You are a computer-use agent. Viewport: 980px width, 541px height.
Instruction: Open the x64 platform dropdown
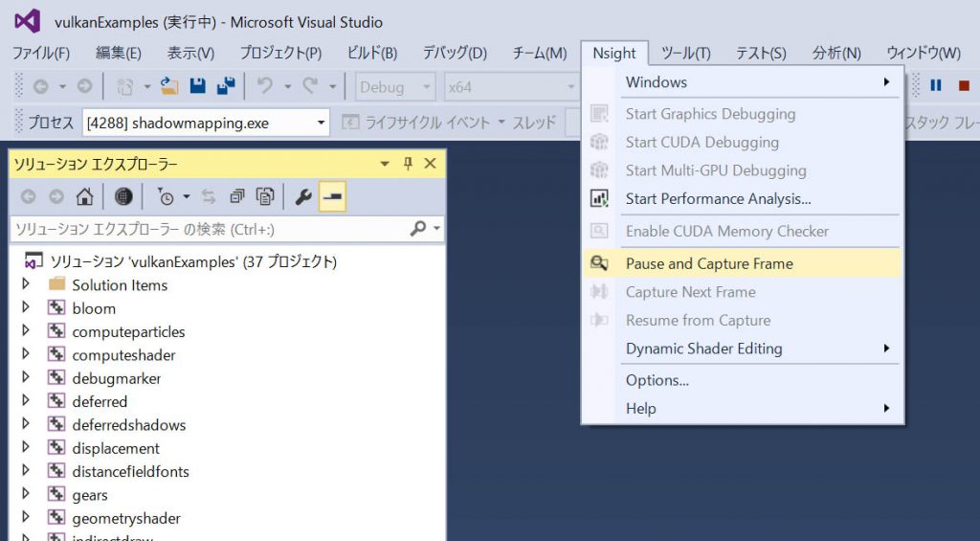[x=511, y=87]
